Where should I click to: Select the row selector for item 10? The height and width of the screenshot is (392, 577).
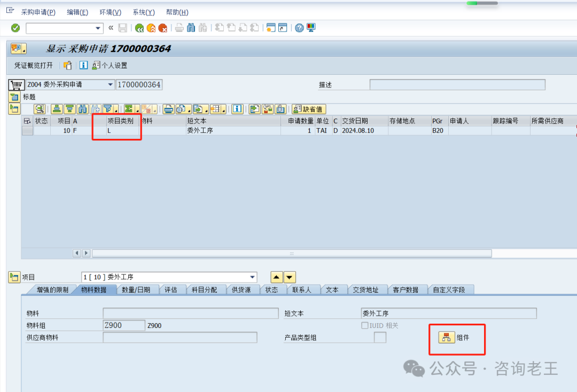27,131
